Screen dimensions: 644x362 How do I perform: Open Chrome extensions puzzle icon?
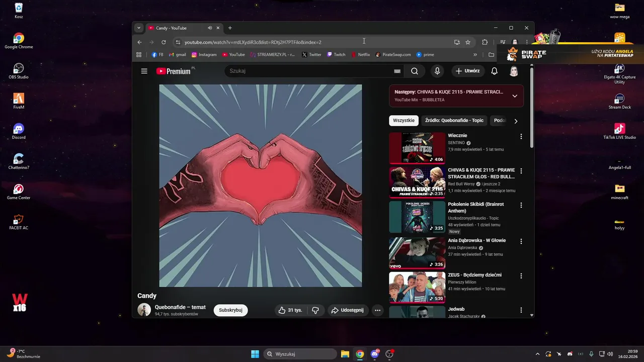485,42
